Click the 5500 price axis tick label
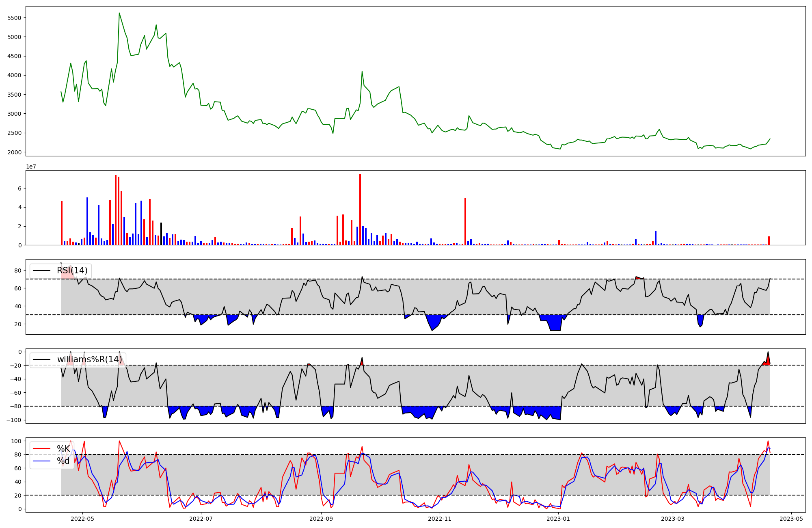Screen dimensions: 812x528 (x=15, y=18)
